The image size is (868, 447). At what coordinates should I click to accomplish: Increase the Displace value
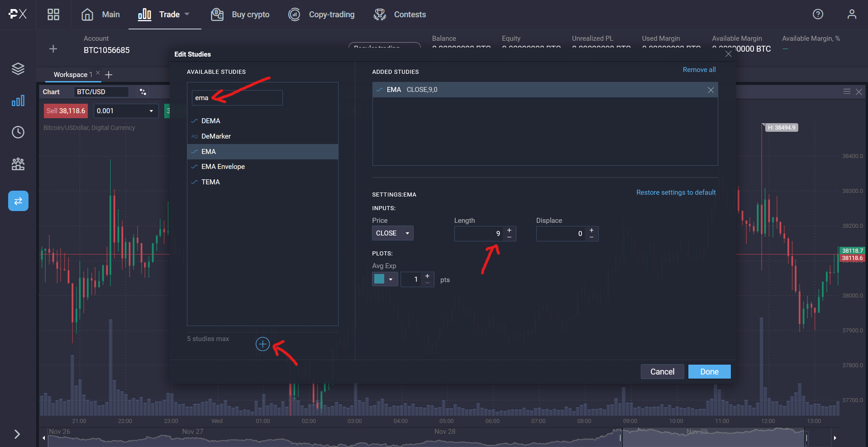(591, 230)
